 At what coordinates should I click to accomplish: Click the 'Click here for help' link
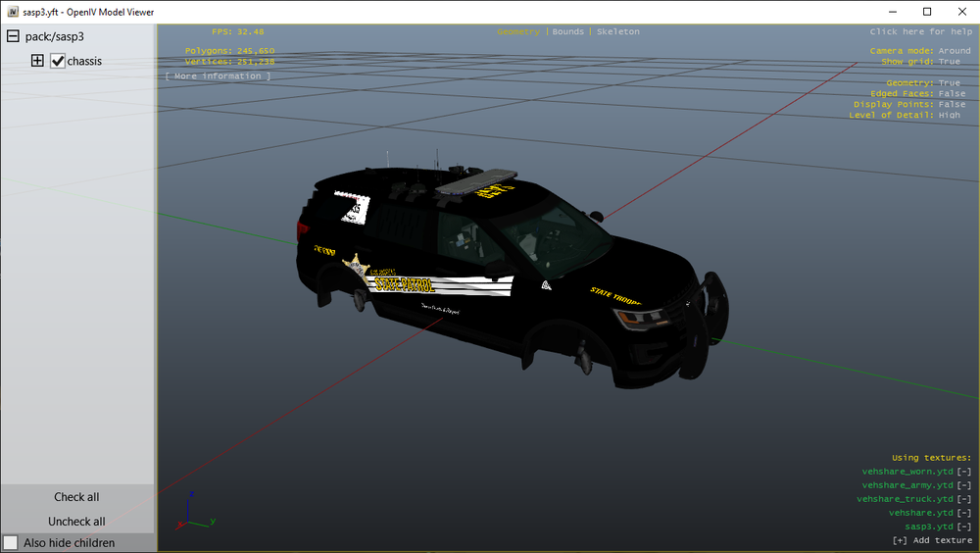(920, 31)
